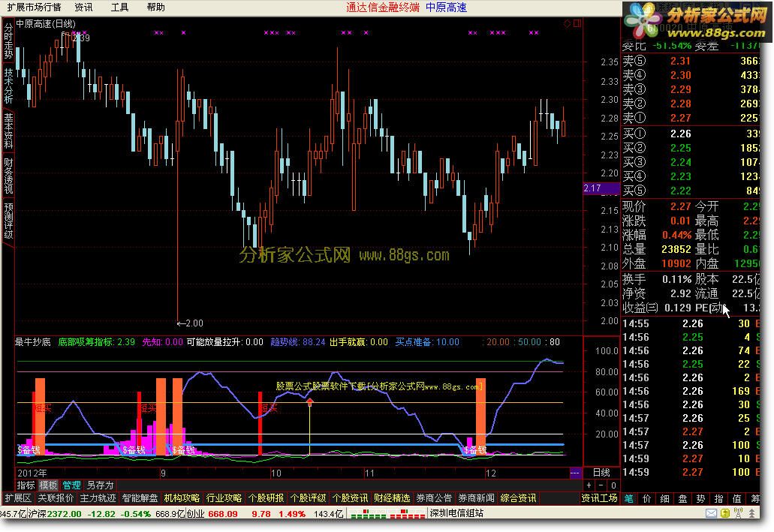Select the 指 tab in quote panel
The width and height of the screenshot is (774, 532).
coord(718,498)
